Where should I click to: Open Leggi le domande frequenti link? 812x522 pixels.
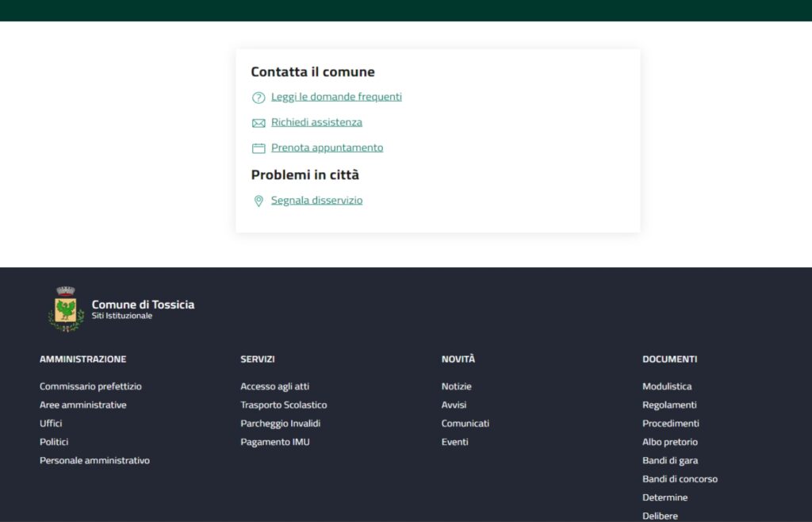coord(336,97)
